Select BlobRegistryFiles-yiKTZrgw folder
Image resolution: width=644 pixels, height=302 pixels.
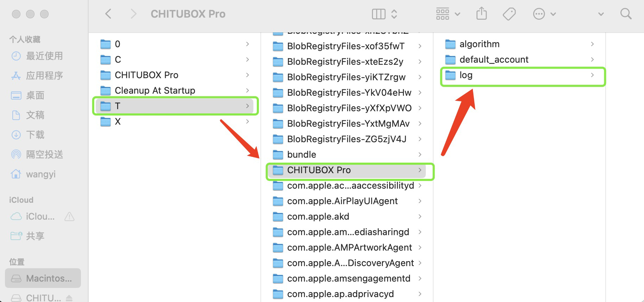point(347,77)
